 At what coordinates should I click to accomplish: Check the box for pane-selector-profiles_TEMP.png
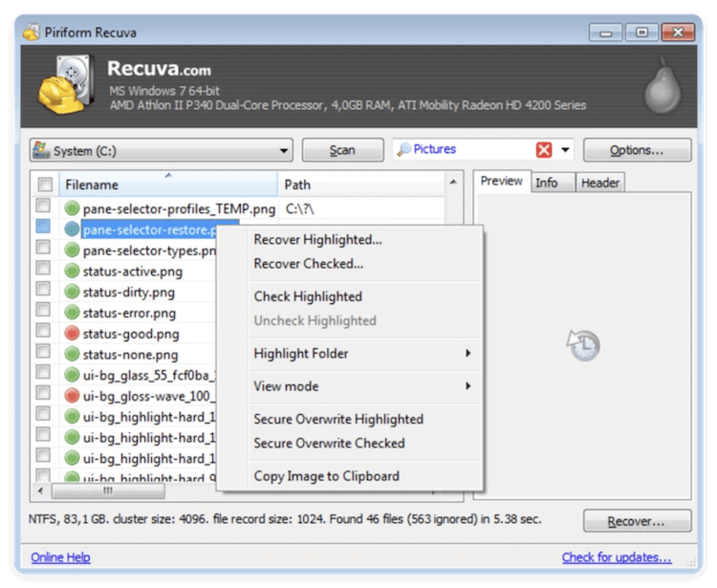[x=43, y=206]
